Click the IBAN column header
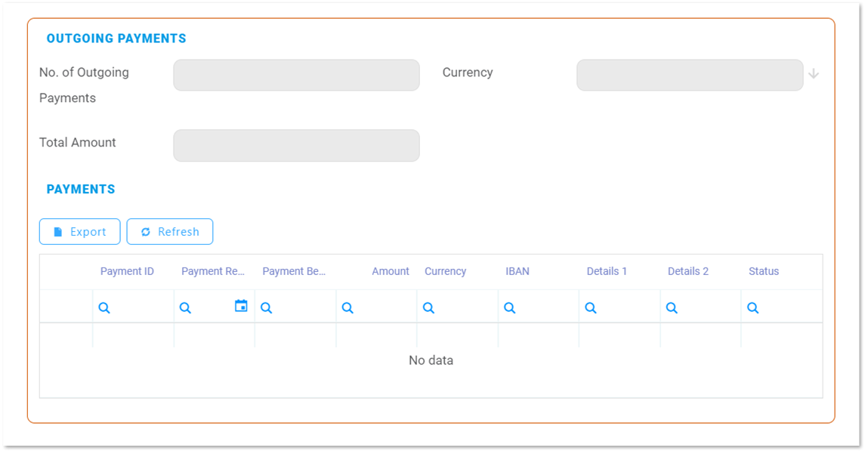Screen dimensions: 868x454 [x=517, y=271]
